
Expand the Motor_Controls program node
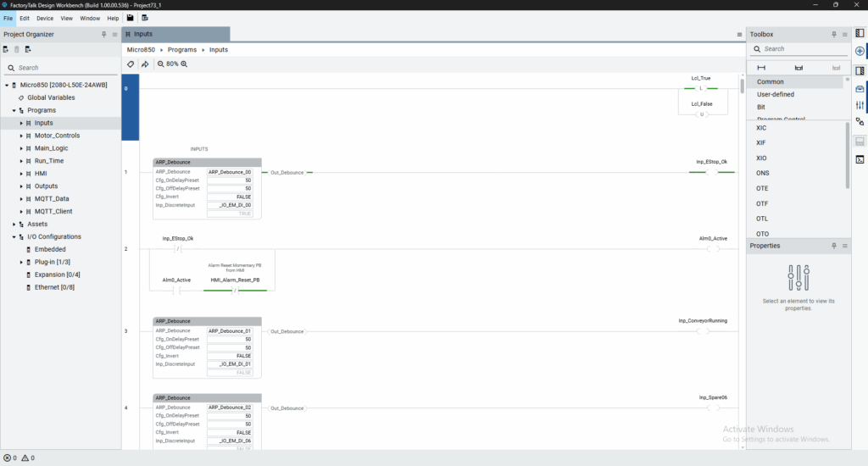click(x=21, y=136)
